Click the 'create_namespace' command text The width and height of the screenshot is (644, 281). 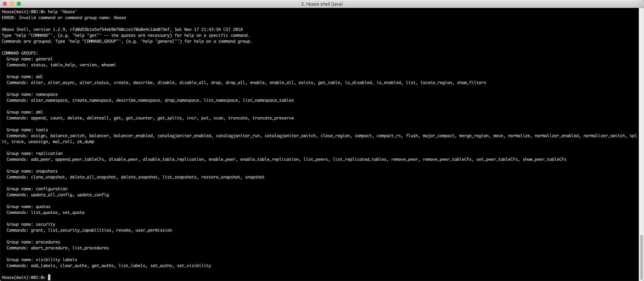(92, 100)
